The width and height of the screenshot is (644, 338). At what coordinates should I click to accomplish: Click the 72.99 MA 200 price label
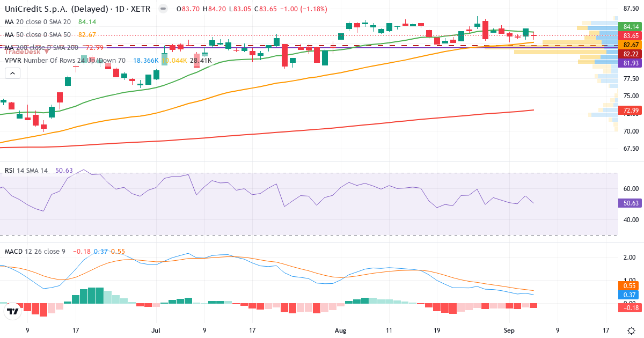tap(630, 111)
